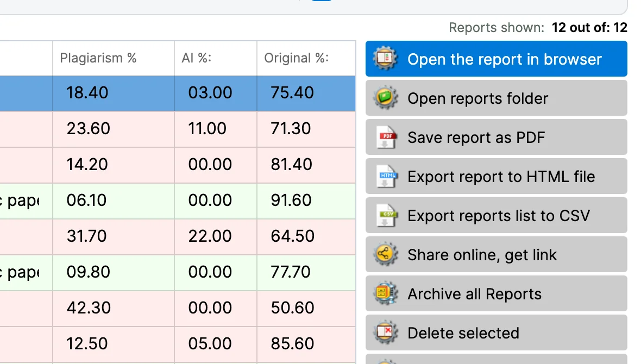
Task: Select plagiarism value 31.70
Action: [87, 236]
